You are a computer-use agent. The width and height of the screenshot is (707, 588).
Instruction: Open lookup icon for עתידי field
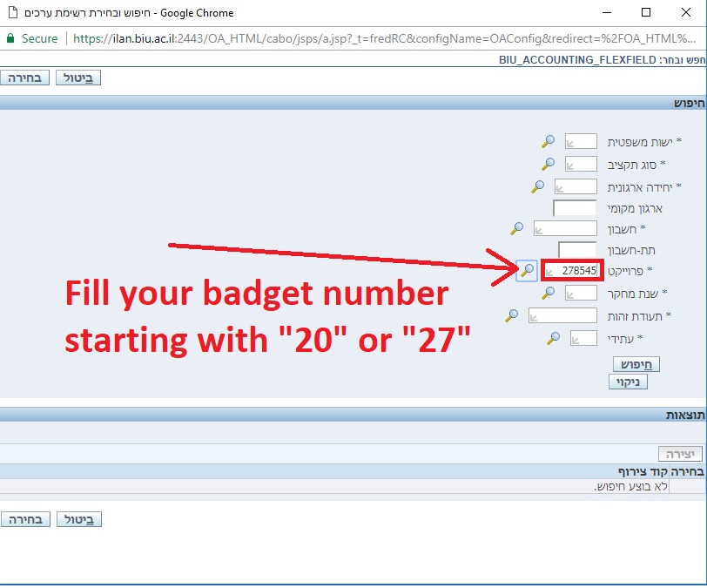(554, 337)
